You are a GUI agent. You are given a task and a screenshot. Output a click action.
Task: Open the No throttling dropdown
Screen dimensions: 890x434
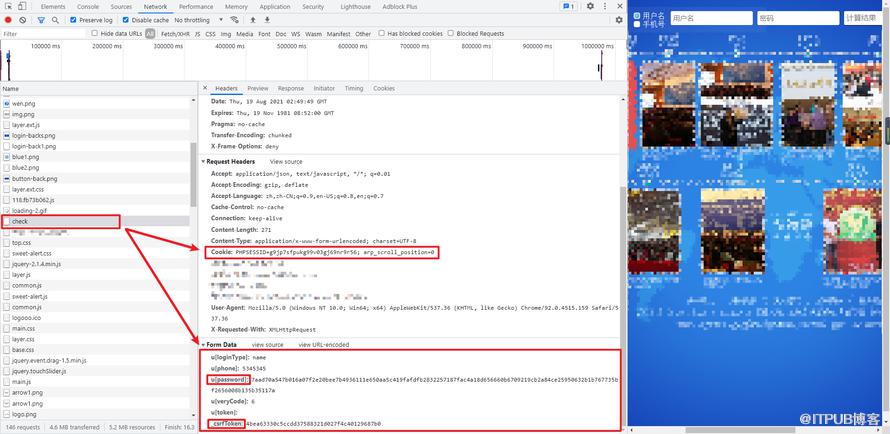(x=198, y=20)
